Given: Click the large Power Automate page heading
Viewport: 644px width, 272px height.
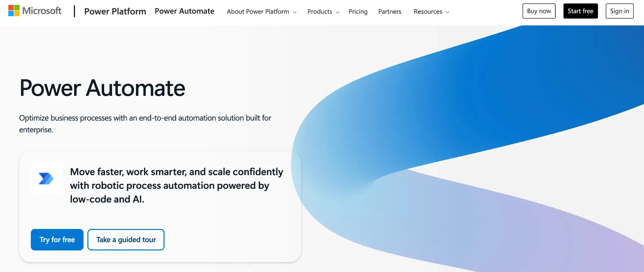Looking at the screenshot, I should pyautogui.click(x=102, y=88).
